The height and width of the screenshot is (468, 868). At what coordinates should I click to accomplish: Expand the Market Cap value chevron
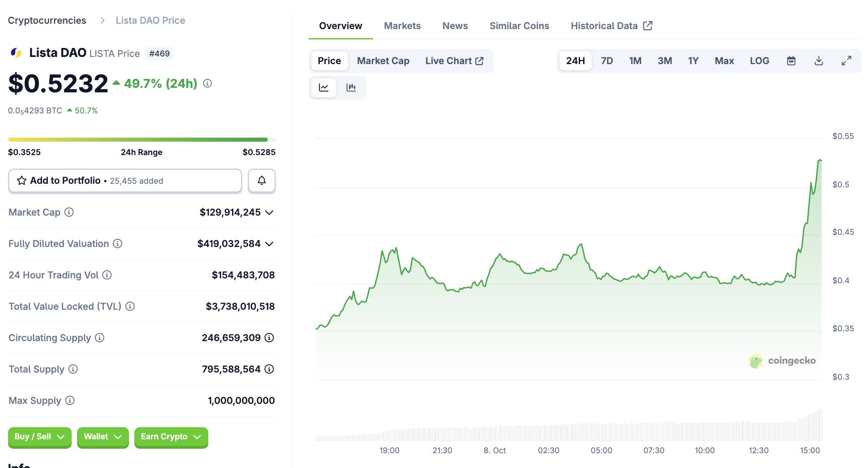point(269,212)
